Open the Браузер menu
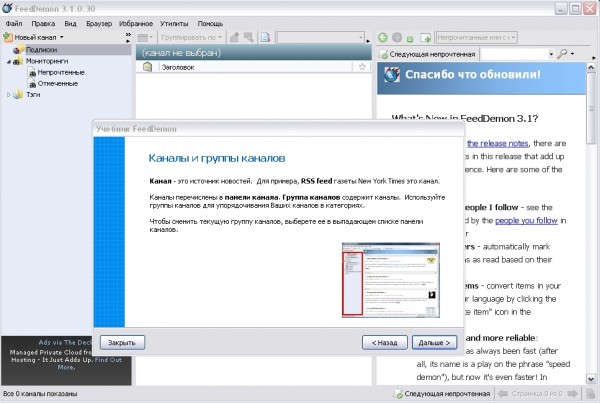 click(x=99, y=24)
